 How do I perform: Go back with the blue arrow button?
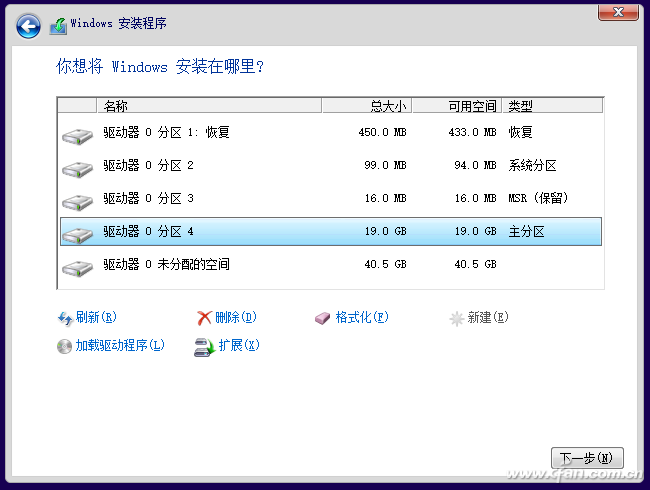[28, 26]
